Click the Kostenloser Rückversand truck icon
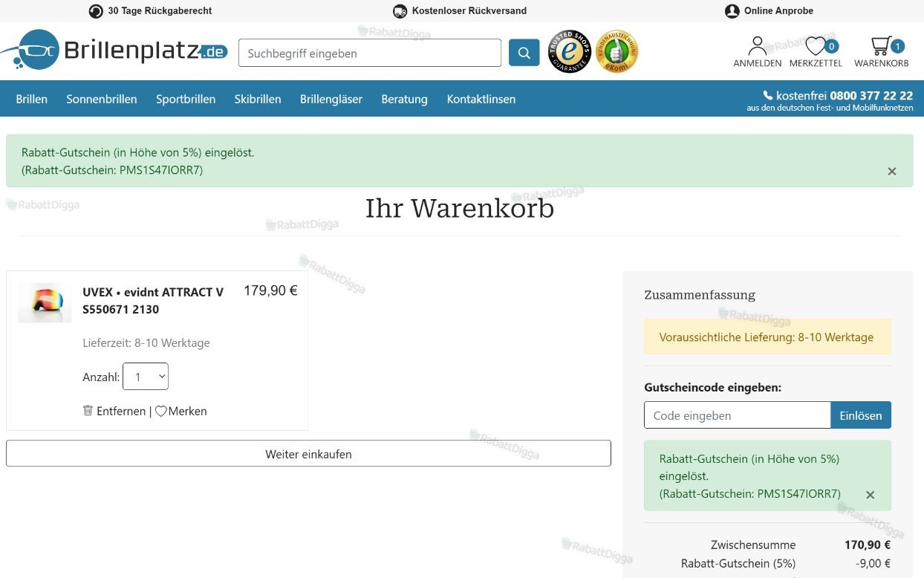This screenshot has height=578, width=924. pos(400,11)
